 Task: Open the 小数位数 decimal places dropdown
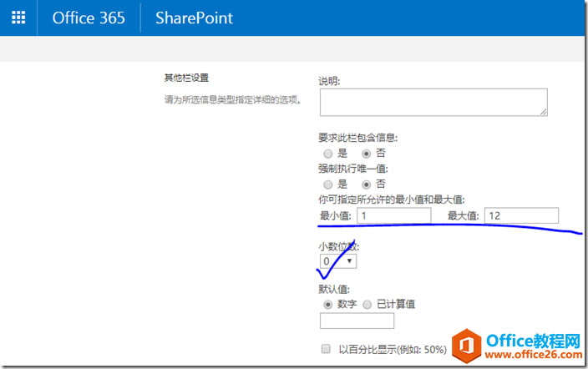coord(338,261)
